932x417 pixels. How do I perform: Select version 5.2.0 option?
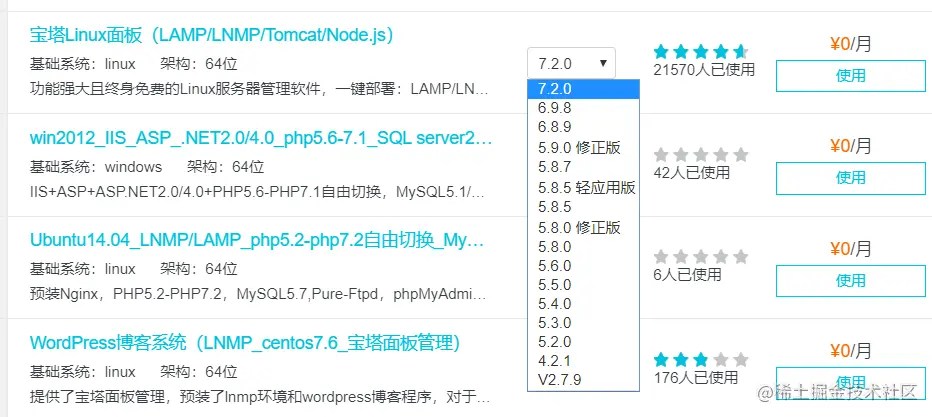(583, 342)
